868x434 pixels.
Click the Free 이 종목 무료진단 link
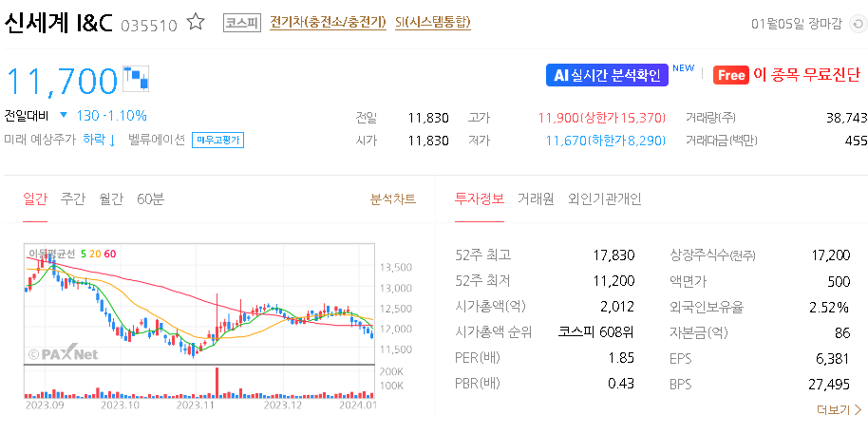[787, 75]
